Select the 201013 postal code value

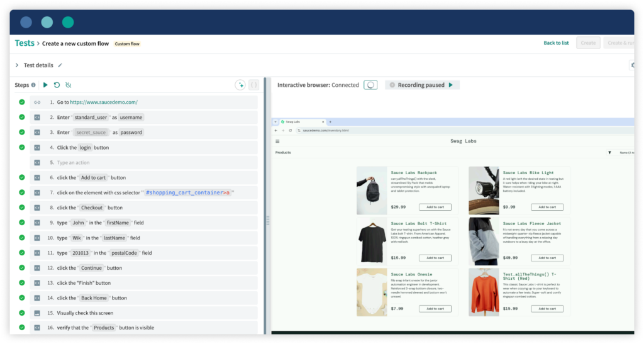coord(80,253)
